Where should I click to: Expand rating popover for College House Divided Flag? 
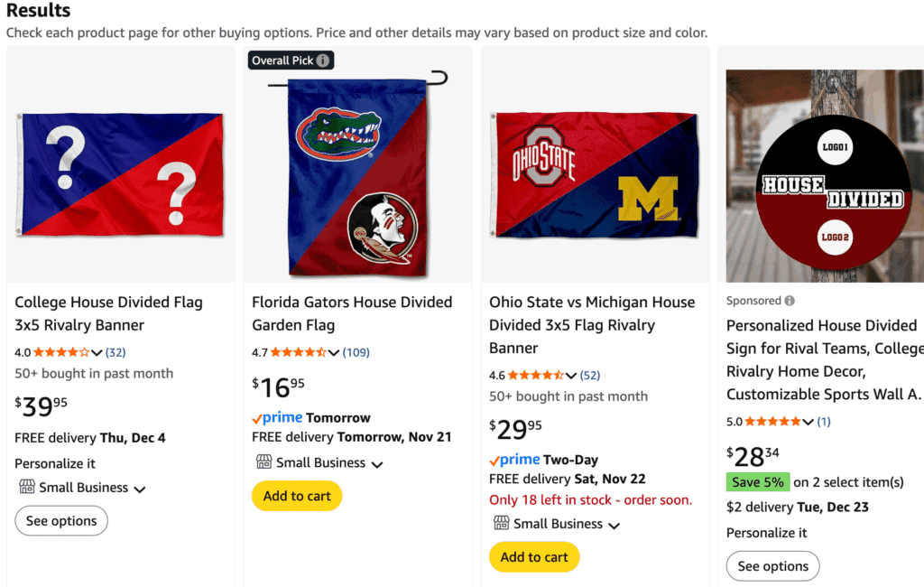tap(97, 352)
